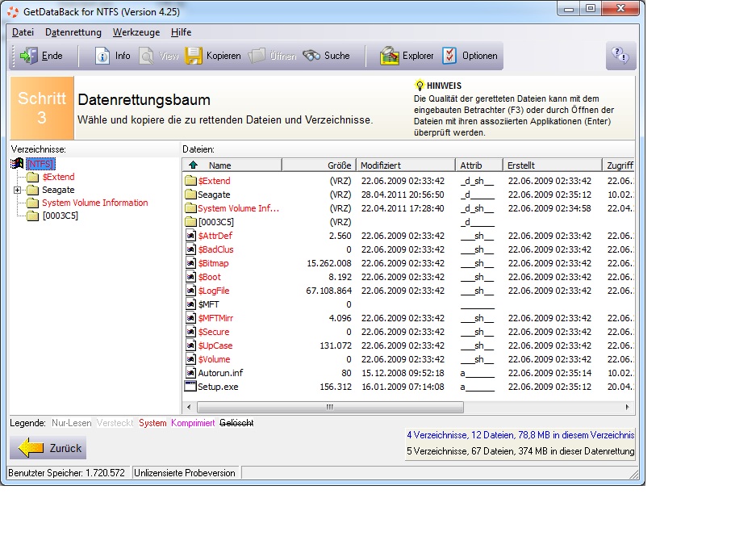The height and width of the screenshot is (536, 756).
Task: Select the $Volume file name
Action: click(214, 359)
